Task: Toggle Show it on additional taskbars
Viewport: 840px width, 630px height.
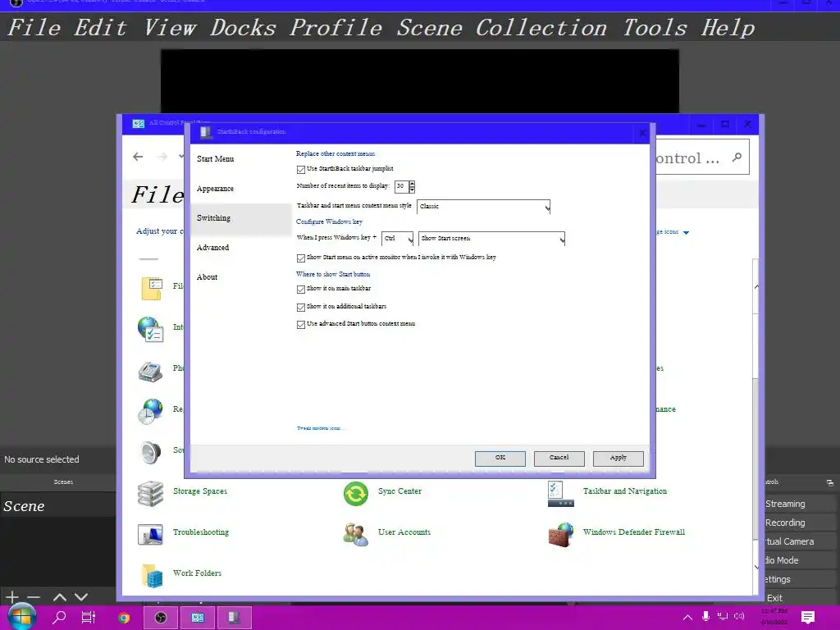Action: [x=300, y=307]
